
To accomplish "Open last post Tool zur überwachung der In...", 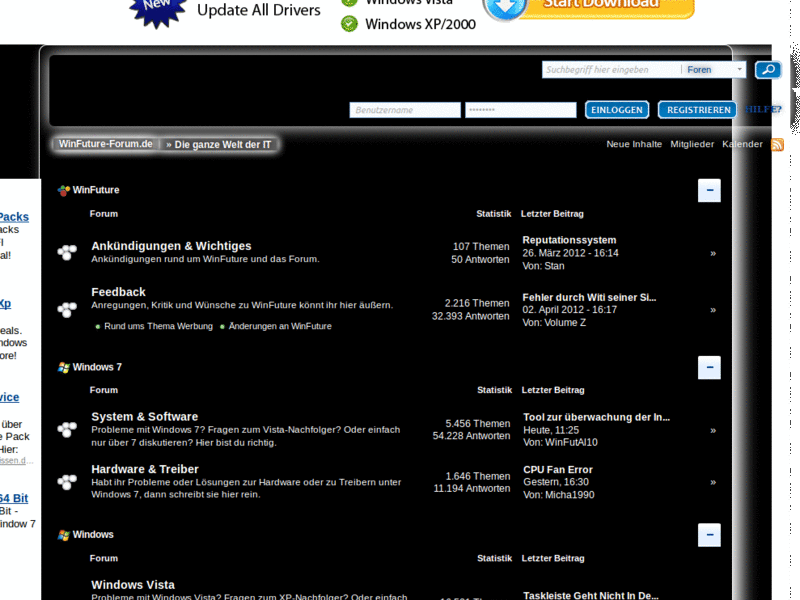I will 596,417.
